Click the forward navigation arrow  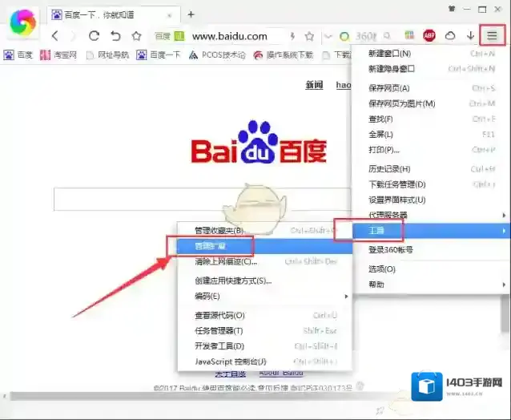pyautogui.click(x=73, y=36)
